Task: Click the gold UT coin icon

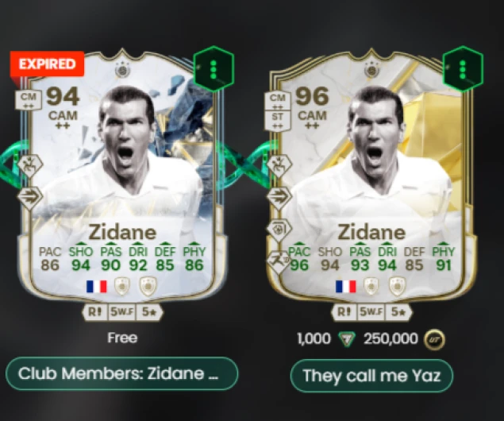Action: click(x=434, y=339)
